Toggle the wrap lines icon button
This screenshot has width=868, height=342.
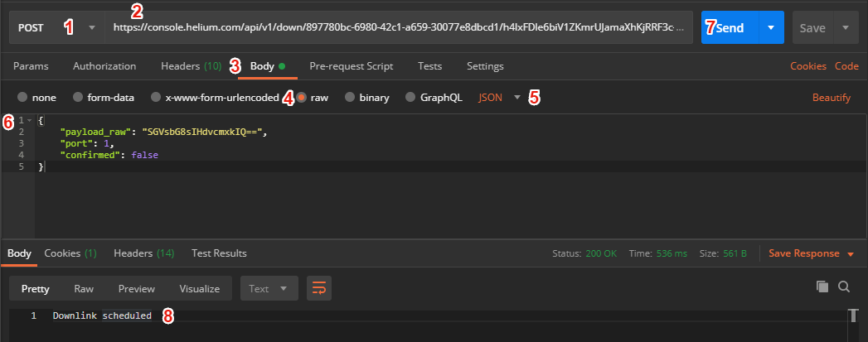[x=319, y=288]
